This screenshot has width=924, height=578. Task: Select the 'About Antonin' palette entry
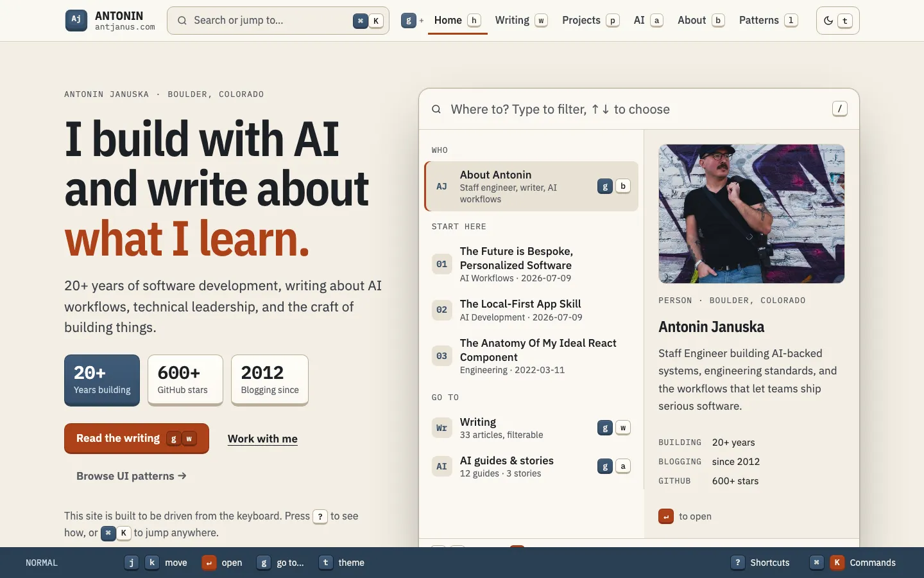(x=531, y=186)
